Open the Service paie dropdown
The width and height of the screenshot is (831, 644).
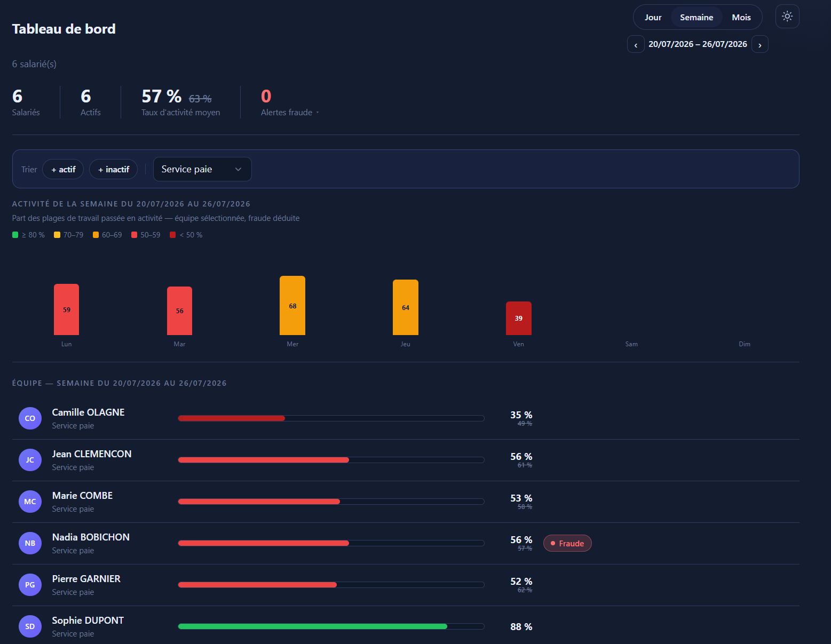point(202,169)
